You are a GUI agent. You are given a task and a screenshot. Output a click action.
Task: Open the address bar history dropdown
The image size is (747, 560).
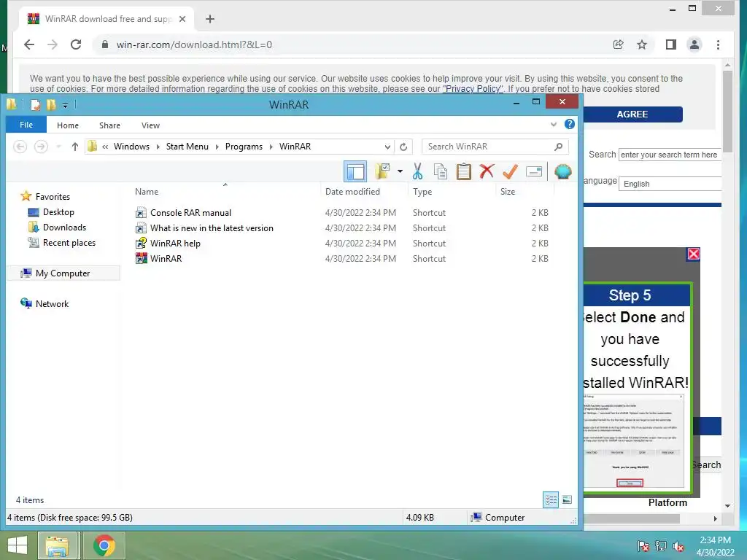(x=388, y=147)
